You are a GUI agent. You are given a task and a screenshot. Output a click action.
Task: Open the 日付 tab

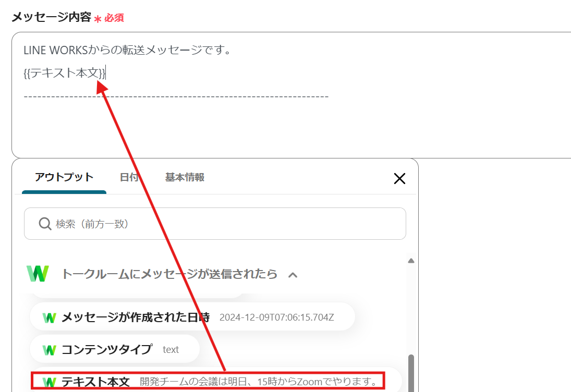[x=129, y=178]
